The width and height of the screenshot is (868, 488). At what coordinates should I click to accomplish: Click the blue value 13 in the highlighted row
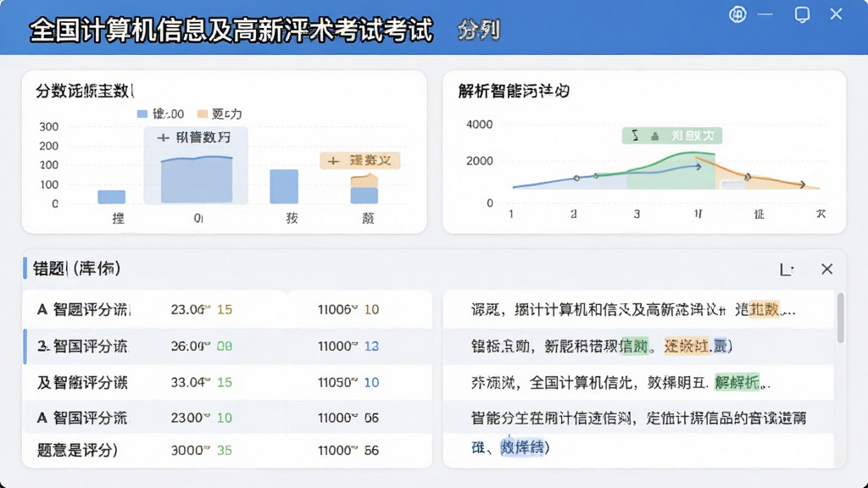click(371, 347)
